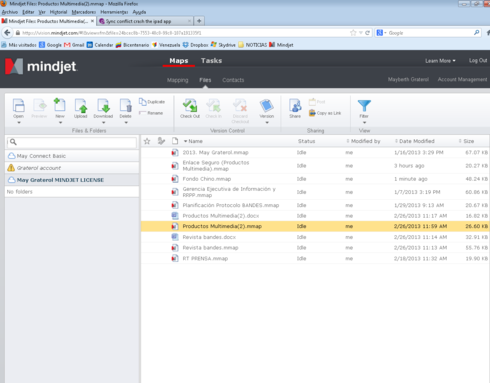Click the Open file toolbar icon

pyautogui.click(x=19, y=105)
